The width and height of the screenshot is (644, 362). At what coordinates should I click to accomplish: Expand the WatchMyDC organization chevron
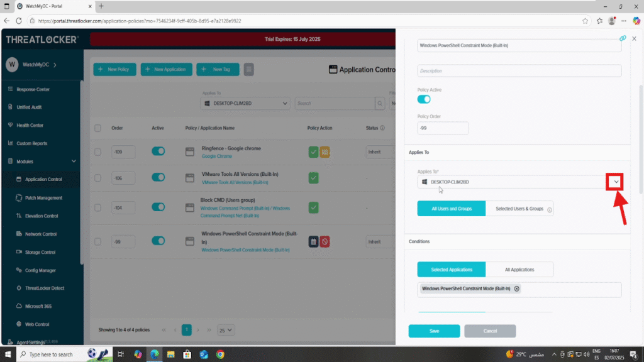point(55,65)
